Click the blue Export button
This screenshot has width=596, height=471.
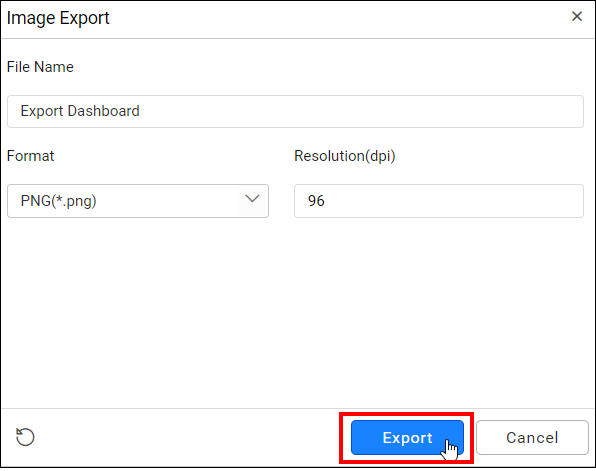click(407, 438)
